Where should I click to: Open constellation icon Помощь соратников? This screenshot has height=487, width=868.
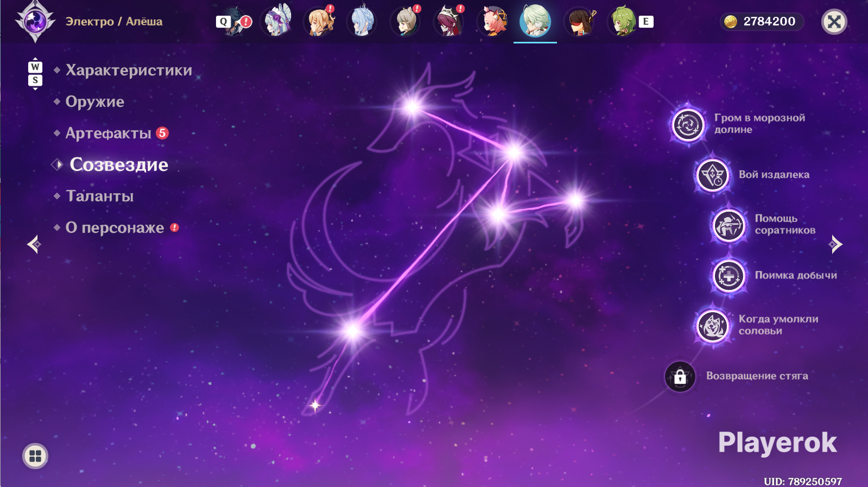(x=729, y=225)
